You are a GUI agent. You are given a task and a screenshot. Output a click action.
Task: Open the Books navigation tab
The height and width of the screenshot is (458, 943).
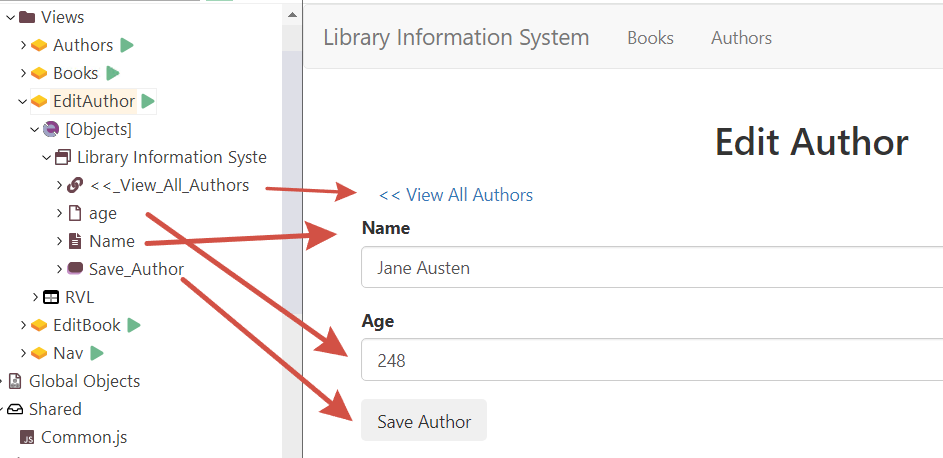pyautogui.click(x=650, y=38)
